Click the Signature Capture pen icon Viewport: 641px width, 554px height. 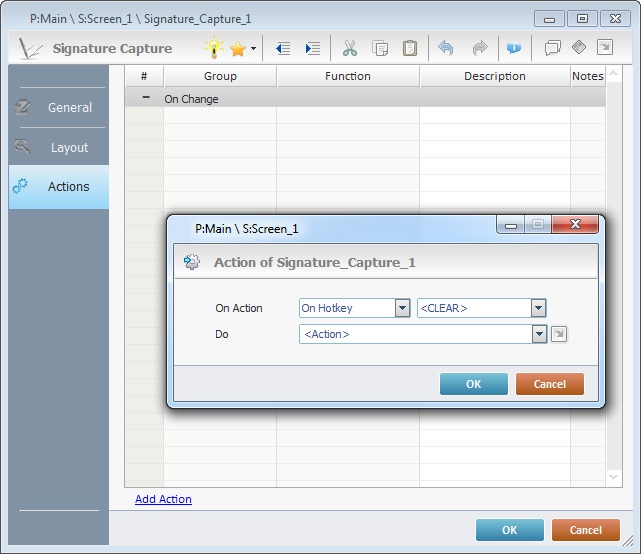29,49
